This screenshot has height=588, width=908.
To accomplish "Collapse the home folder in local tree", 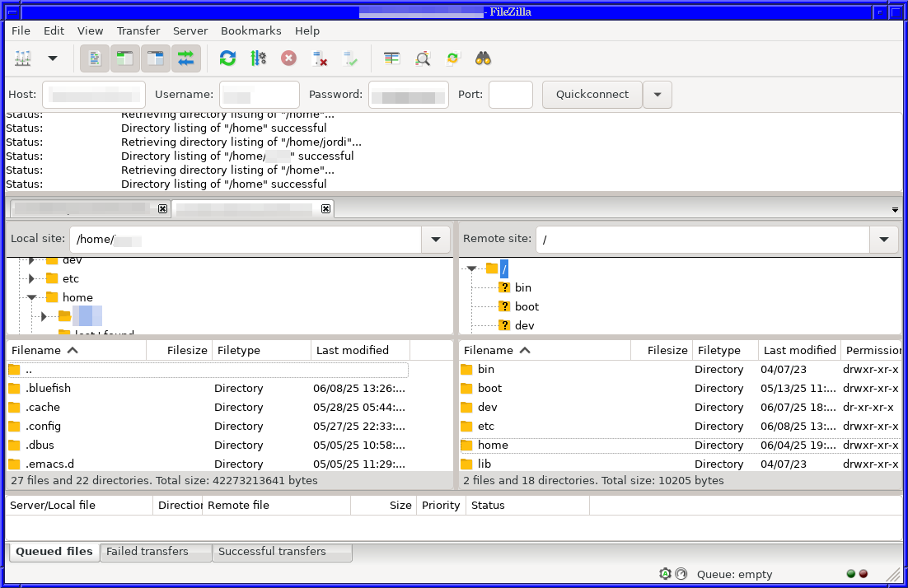I will 31,297.
